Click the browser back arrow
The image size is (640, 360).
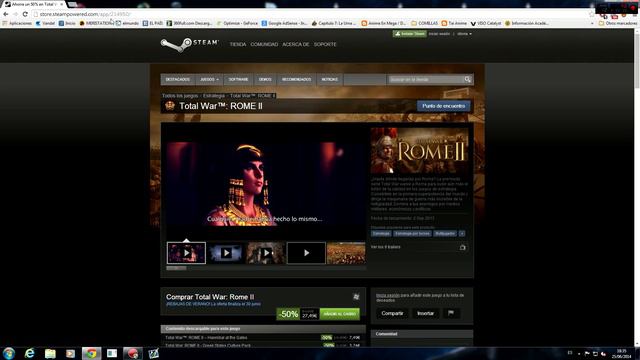[6, 14]
